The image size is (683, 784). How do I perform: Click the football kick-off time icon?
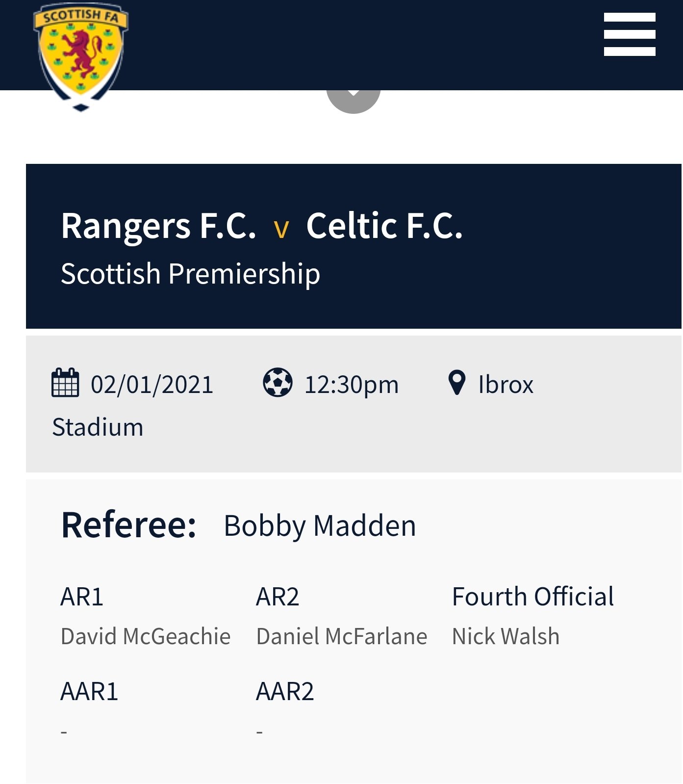point(278,383)
